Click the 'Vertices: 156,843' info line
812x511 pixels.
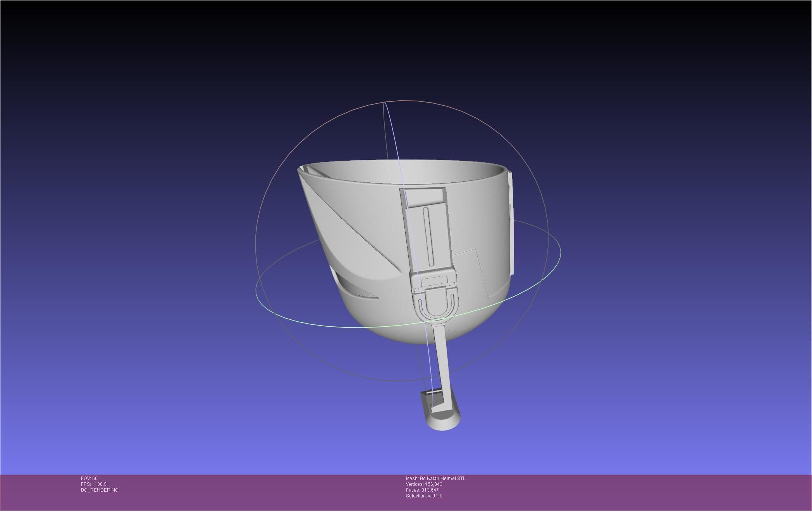pyautogui.click(x=424, y=484)
